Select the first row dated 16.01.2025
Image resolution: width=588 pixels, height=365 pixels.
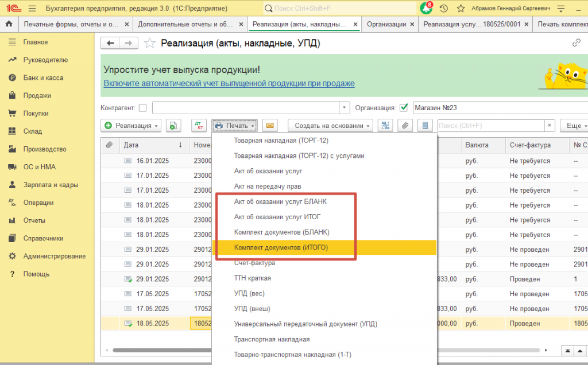(x=153, y=161)
